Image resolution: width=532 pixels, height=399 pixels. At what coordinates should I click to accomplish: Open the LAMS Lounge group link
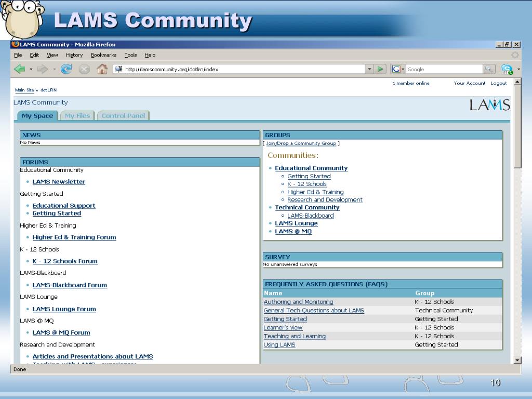point(296,223)
